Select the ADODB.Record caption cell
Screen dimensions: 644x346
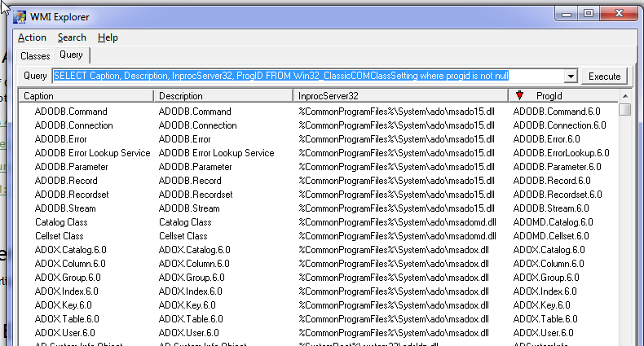tap(66, 181)
